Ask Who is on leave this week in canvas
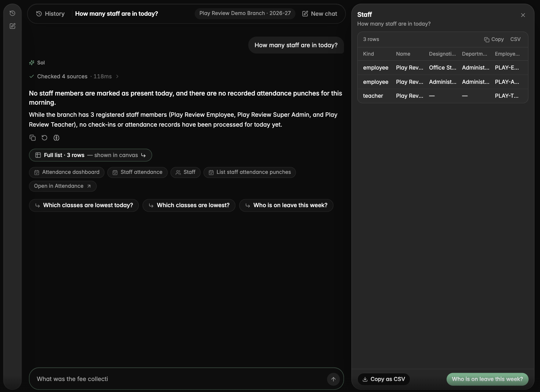This screenshot has height=392, width=540. click(x=487, y=379)
